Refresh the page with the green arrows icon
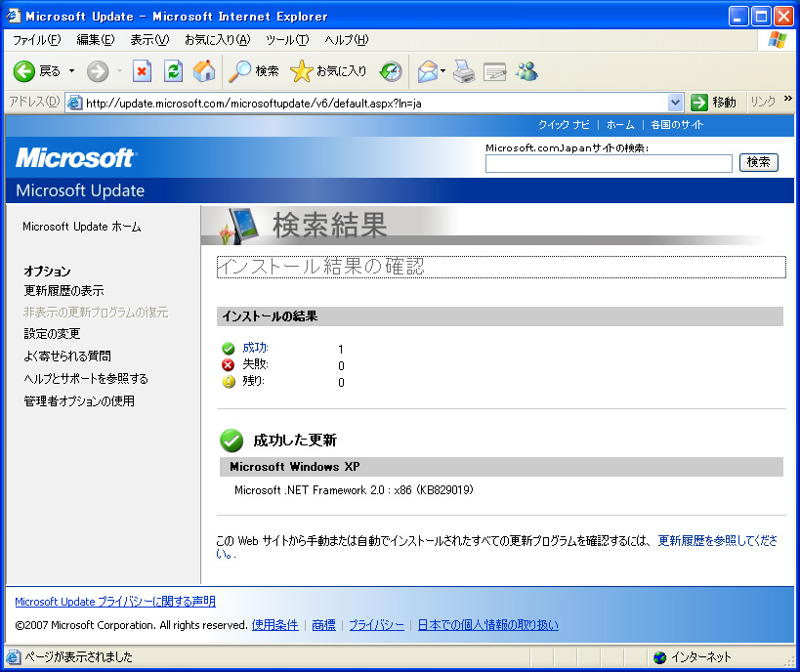Viewport: 800px width, 672px height. (x=173, y=71)
